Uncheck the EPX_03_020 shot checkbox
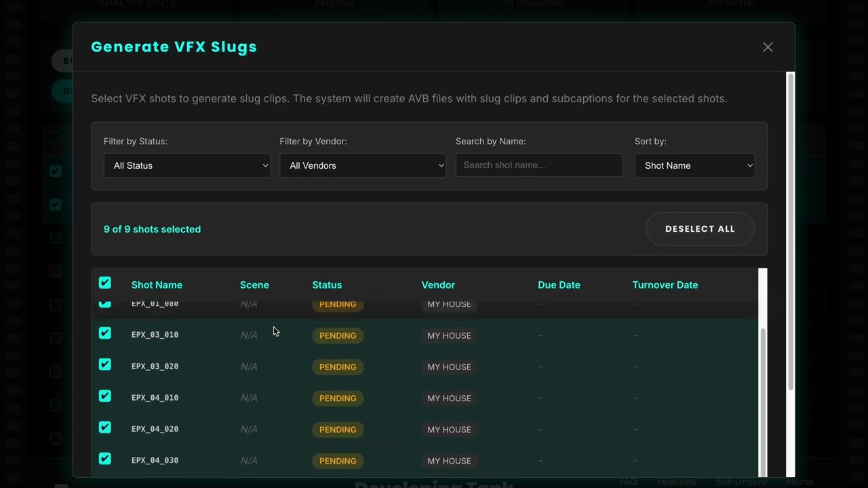Viewport: 868px width, 488px height. pos(105,364)
